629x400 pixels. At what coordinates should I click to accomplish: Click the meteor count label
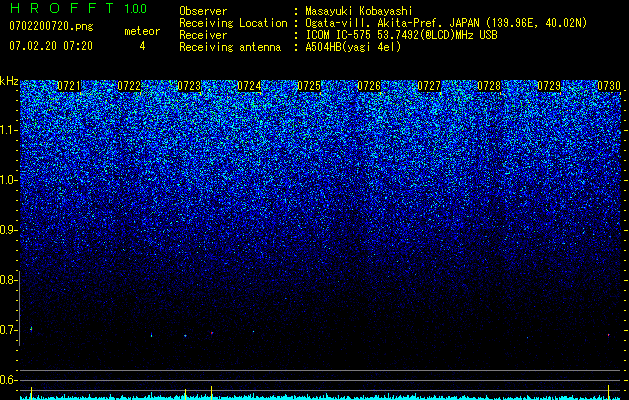tap(142, 31)
